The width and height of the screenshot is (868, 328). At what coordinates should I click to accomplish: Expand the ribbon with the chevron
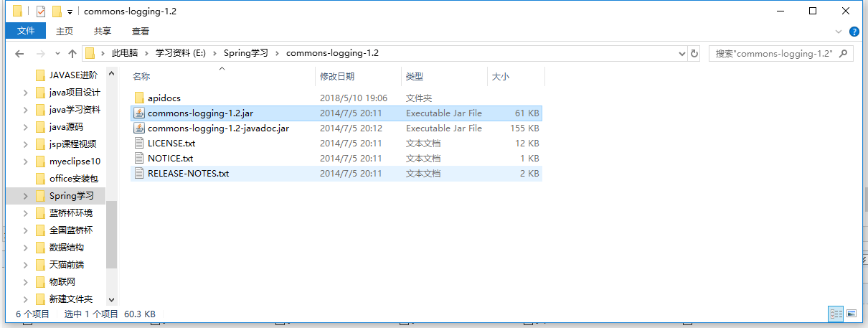point(840,32)
